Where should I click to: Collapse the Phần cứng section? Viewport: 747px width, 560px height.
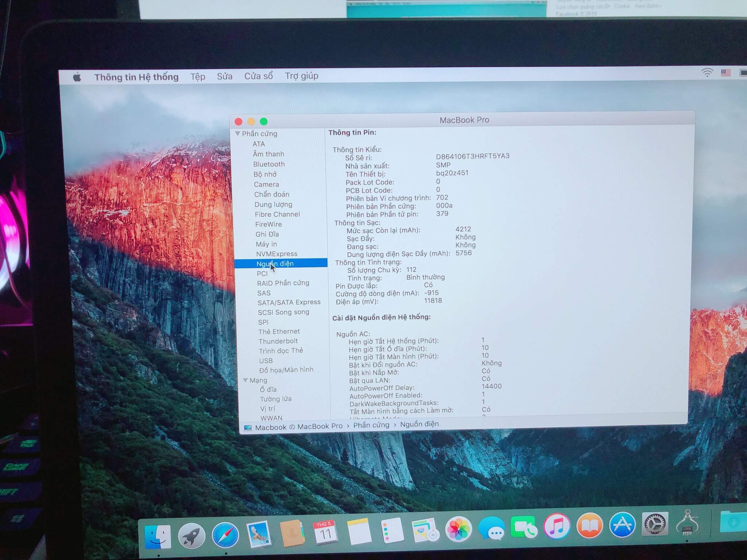238,134
